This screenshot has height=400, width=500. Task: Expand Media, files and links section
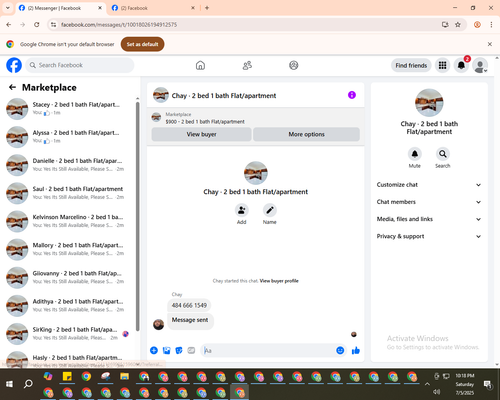click(x=429, y=219)
